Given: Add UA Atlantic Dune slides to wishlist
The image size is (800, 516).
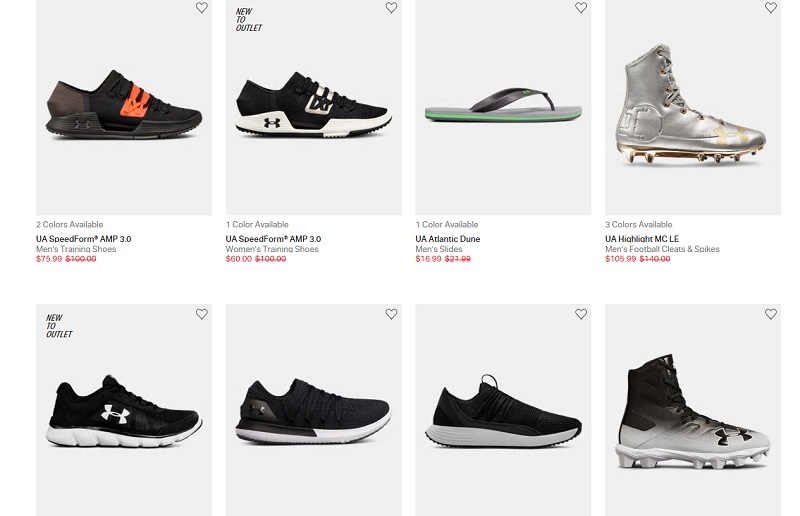Looking at the screenshot, I should (581, 8).
